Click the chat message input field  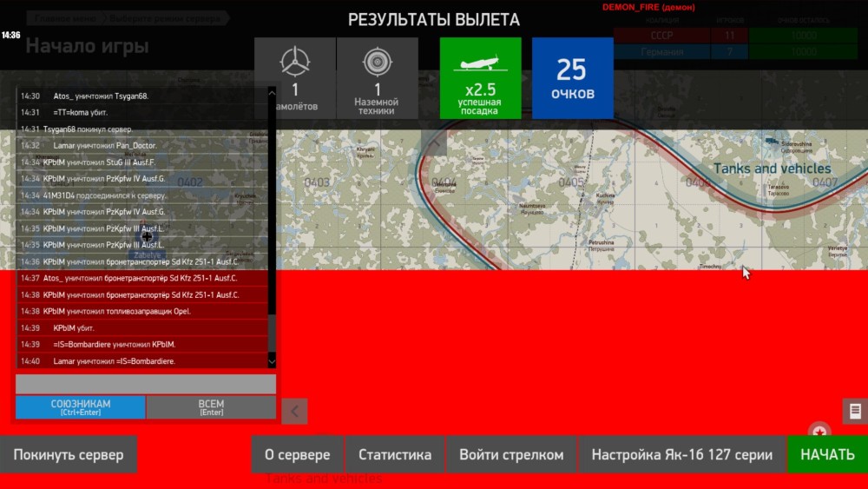point(146,384)
